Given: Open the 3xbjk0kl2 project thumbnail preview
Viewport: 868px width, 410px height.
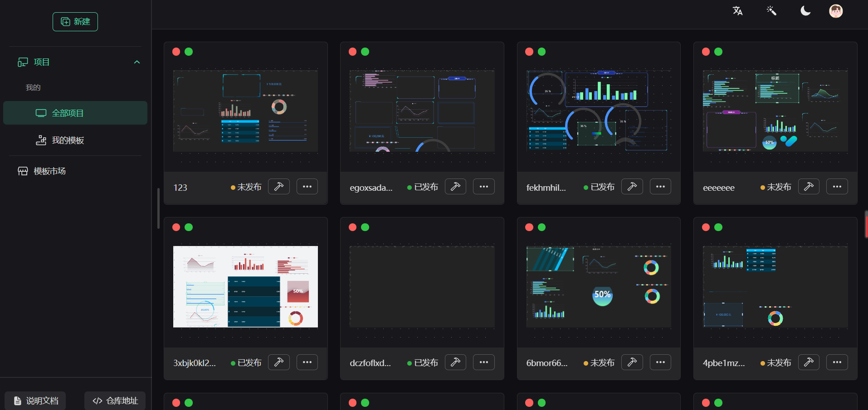Looking at the screenshot, I should (x=245, y=286).
